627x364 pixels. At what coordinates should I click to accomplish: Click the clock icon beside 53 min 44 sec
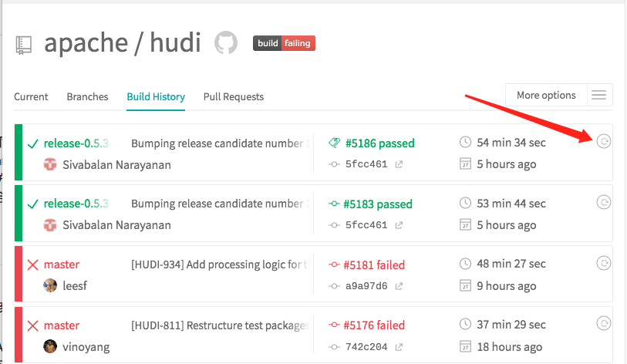pyautogui.click(x=465, y=203)
